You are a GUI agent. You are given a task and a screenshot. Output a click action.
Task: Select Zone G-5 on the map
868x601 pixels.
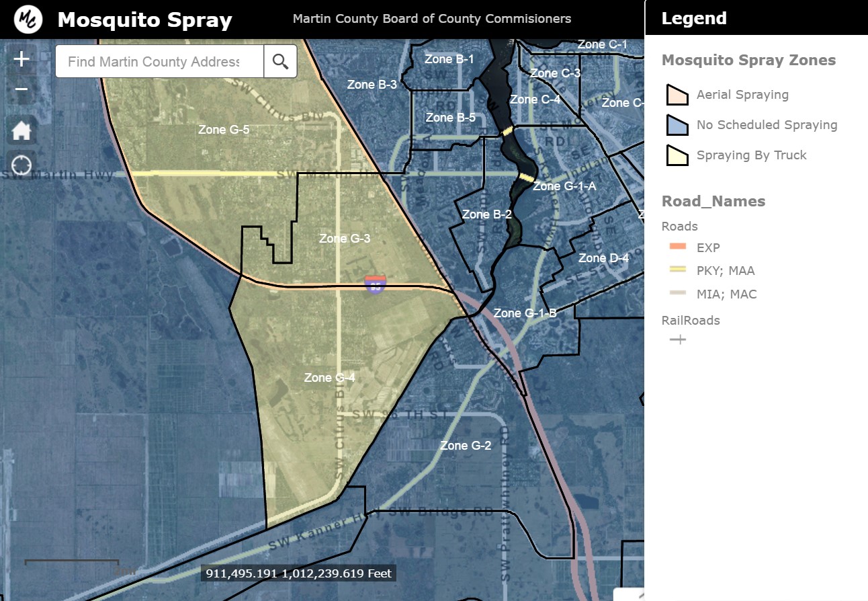(x=224, y=130)
